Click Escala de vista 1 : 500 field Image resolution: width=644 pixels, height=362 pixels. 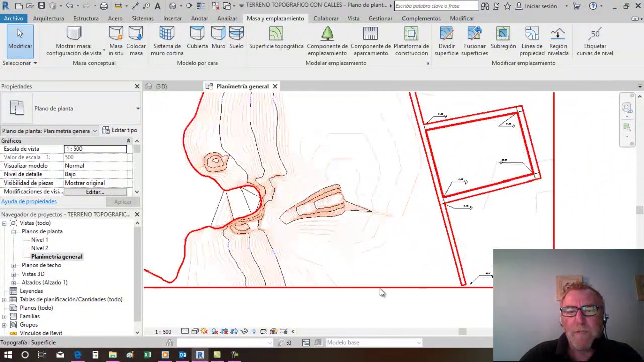[x=95, y=149]
